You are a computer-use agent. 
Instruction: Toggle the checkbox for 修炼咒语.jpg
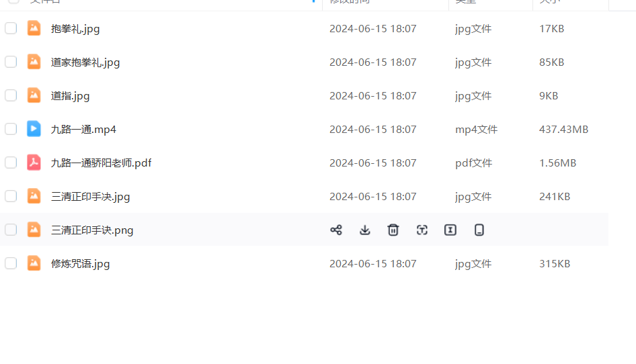pos(11,263)
